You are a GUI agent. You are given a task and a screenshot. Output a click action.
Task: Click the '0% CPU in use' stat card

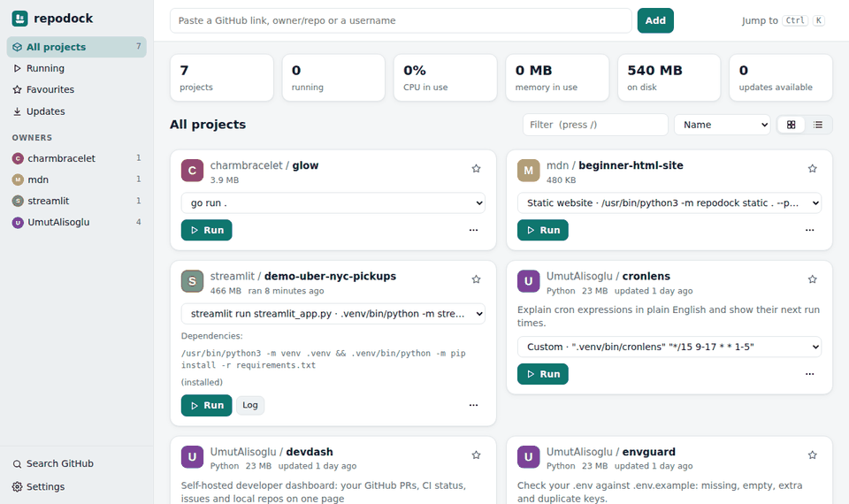point(445,78)
